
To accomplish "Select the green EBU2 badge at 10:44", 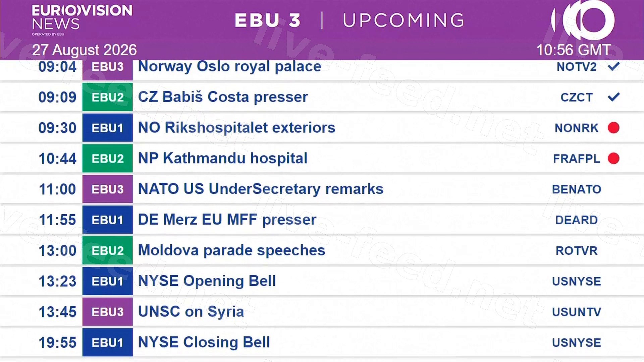I will pyautogui.click(x=107, y=158).
